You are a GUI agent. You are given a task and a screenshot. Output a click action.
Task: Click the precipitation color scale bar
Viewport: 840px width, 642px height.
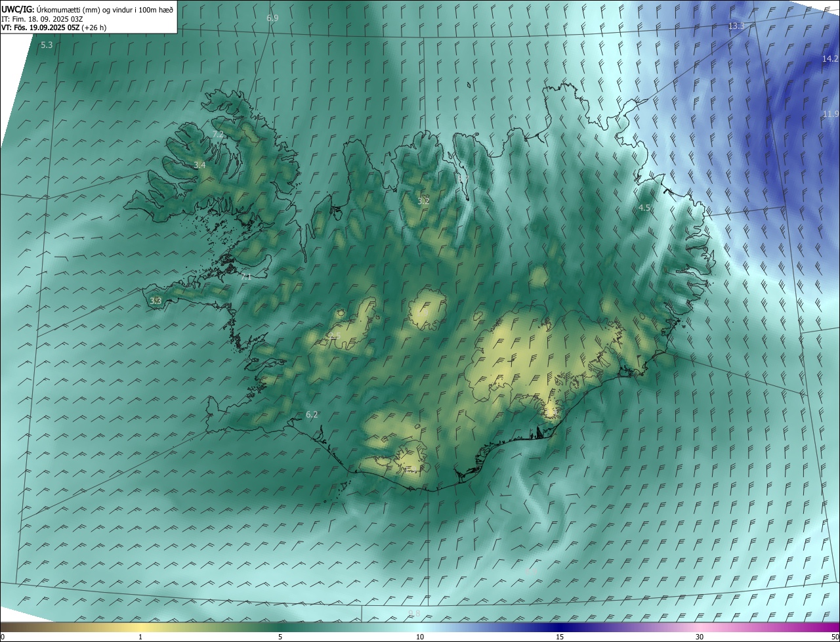pos(420,628)
